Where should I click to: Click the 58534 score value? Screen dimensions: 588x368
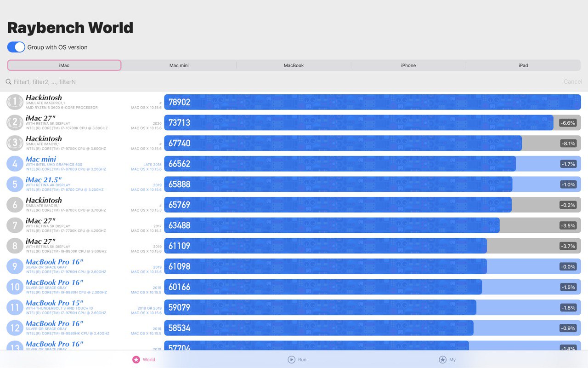point(179,328)
